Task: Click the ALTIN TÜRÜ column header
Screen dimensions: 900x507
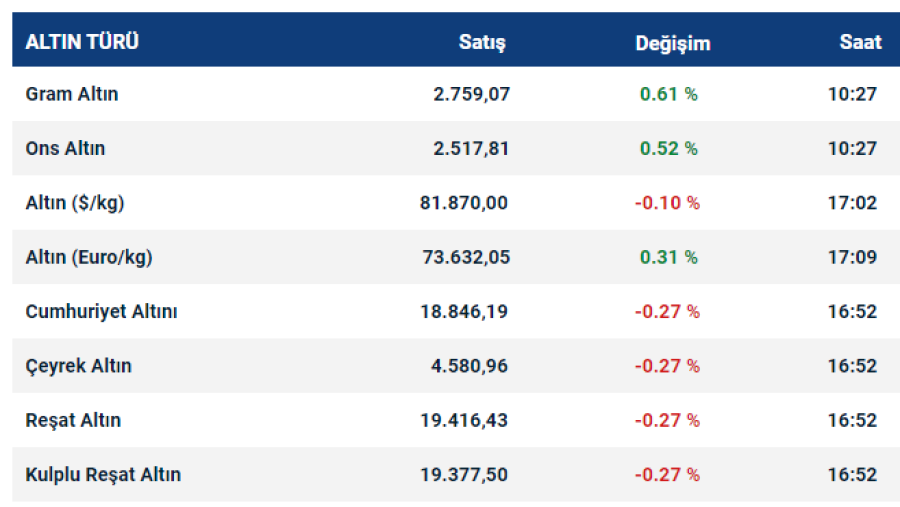Action: (82, 42)
